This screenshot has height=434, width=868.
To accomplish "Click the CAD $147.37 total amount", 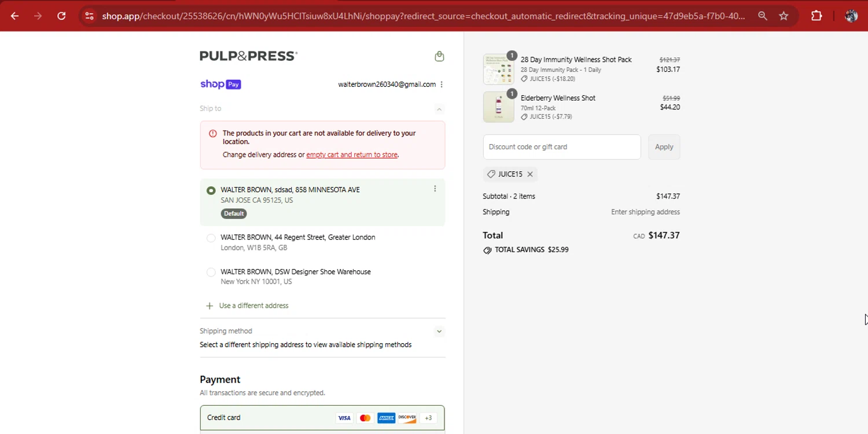I will coord(657,236).
